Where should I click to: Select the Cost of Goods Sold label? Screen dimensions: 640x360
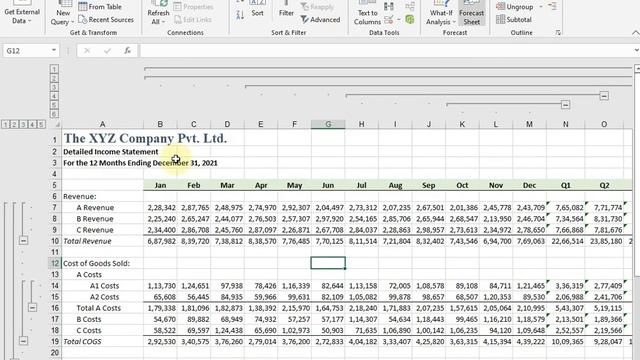102,263
